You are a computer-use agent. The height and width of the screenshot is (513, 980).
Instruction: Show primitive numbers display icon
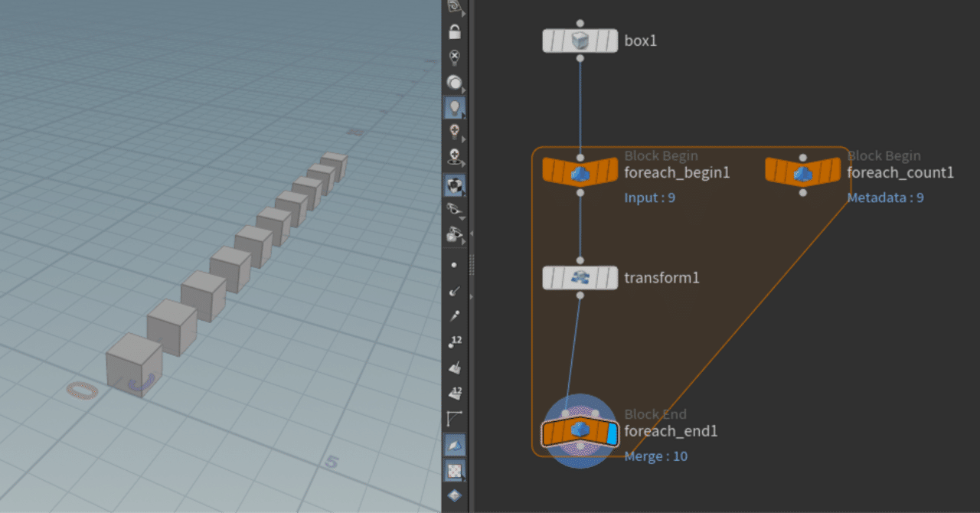pos(455,393)
